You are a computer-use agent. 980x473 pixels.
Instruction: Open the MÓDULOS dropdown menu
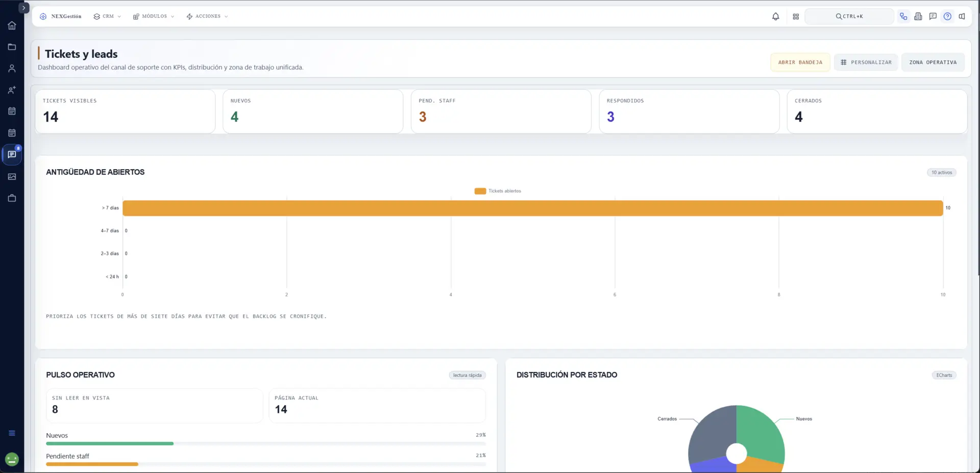coord(154,16)
